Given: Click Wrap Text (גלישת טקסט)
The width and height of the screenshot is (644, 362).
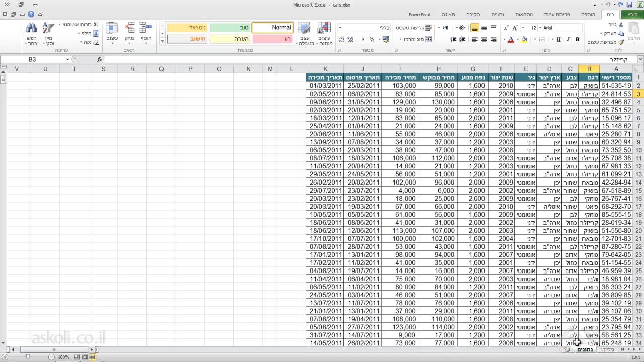Looking at the screenshot, I should (414, 28).
